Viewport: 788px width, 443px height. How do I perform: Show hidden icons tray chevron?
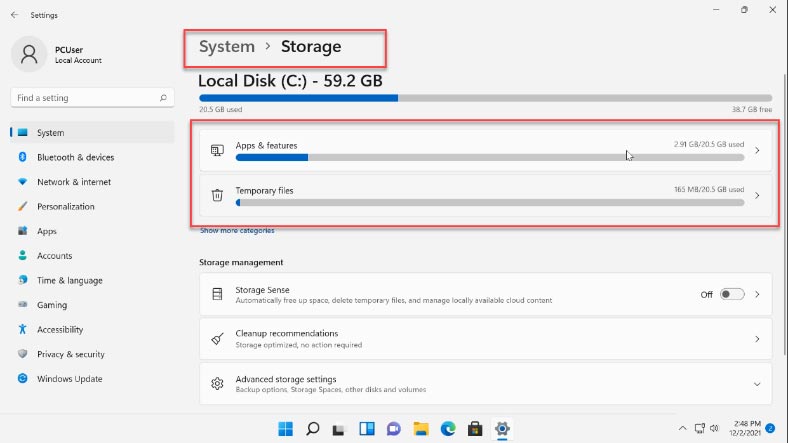click(682, 428)
